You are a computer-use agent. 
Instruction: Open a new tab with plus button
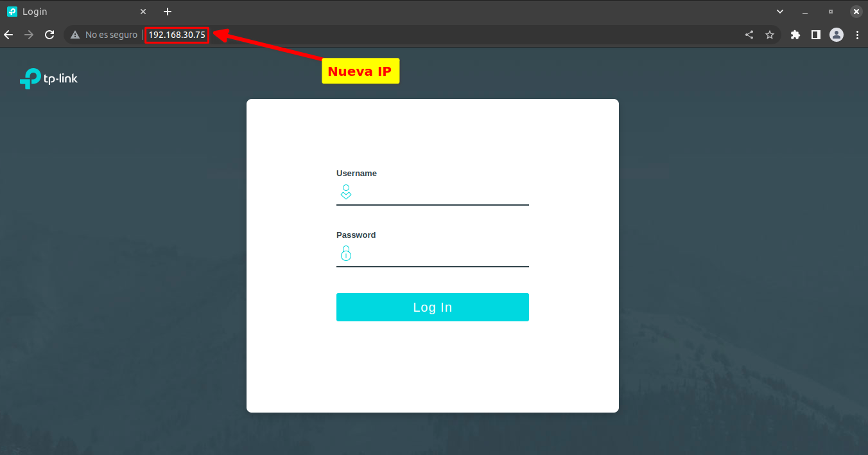pos(168,12)
